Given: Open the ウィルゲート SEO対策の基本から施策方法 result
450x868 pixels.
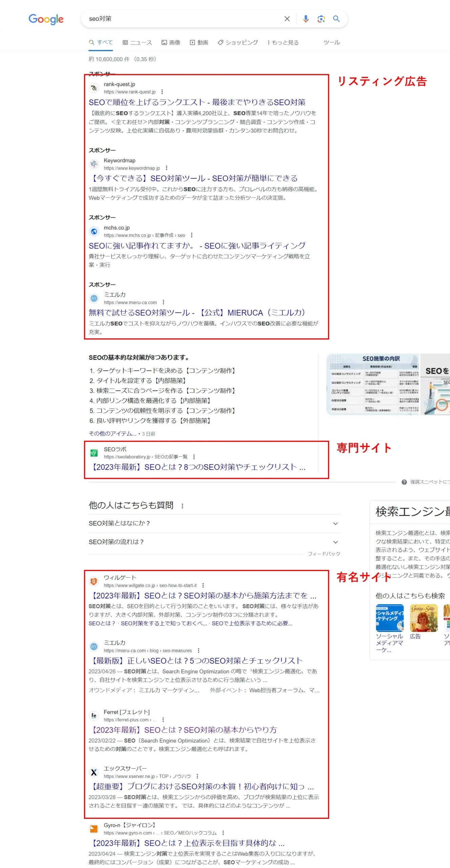Looking at the screenshot, I should coord(203,596).
